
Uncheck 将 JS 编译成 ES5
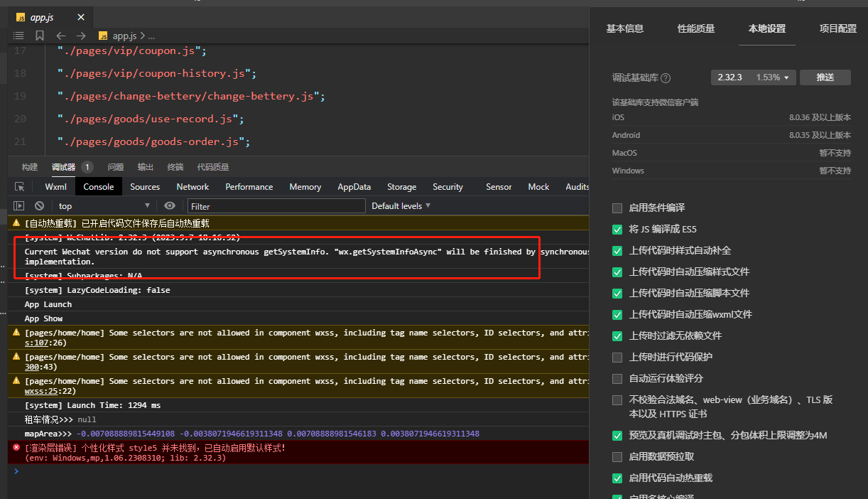point(617,230)
